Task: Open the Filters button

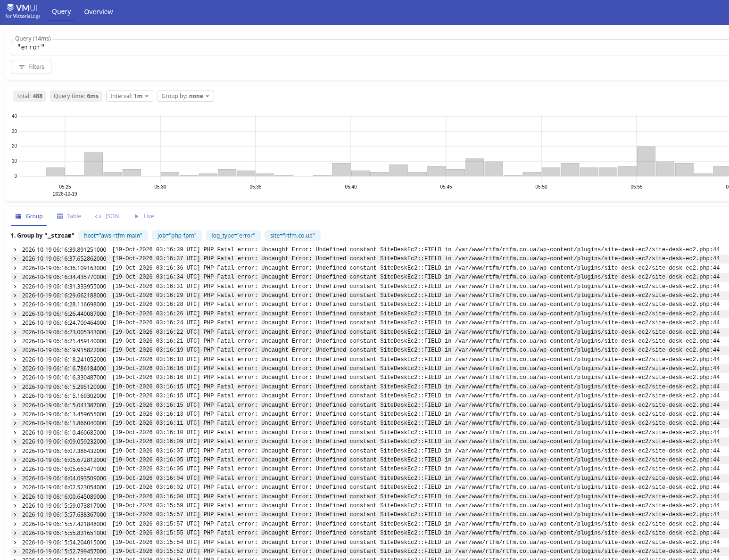Action: coord(31,67)
